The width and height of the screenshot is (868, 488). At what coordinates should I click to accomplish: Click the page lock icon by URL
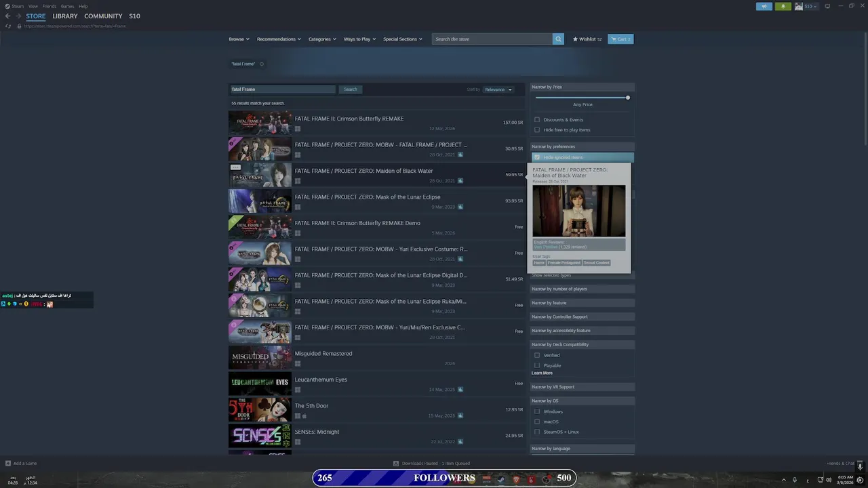click(19, 26)
